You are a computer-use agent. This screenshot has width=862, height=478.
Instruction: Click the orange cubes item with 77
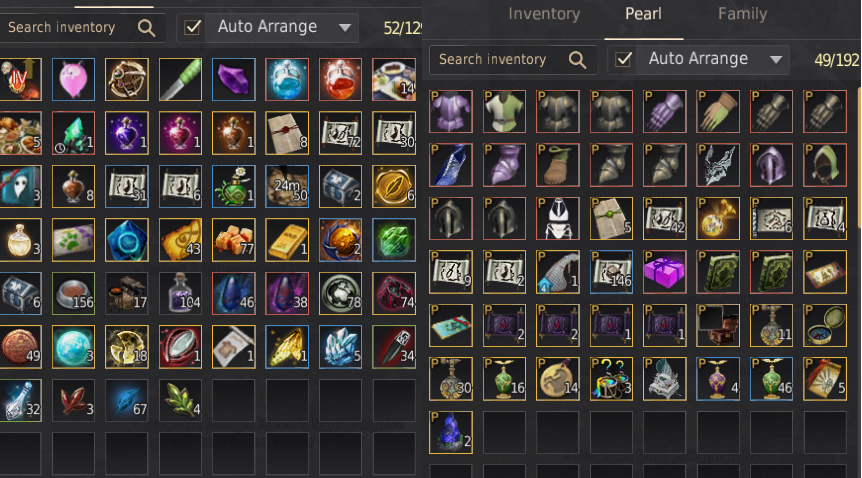coord(234,240)
